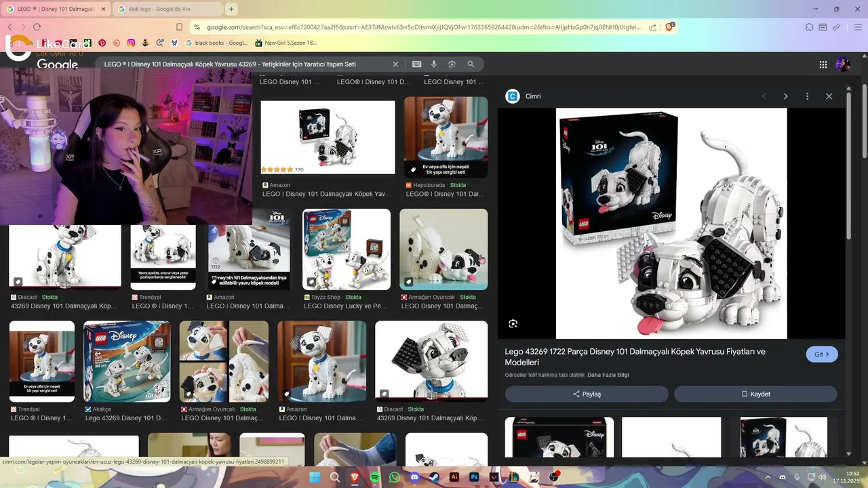Click the Instagram bookmark icon
The image size is (868, 488).
(x=131, y=43)
